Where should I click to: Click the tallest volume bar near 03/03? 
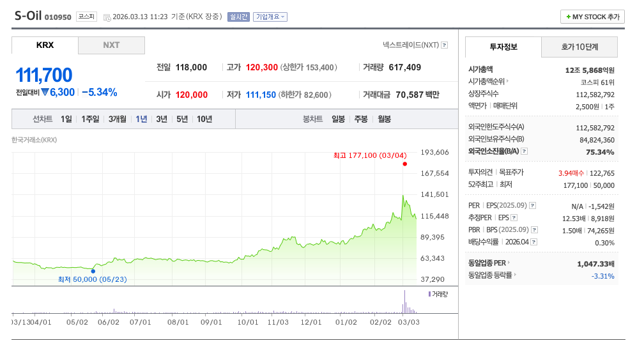pos(404,302)
